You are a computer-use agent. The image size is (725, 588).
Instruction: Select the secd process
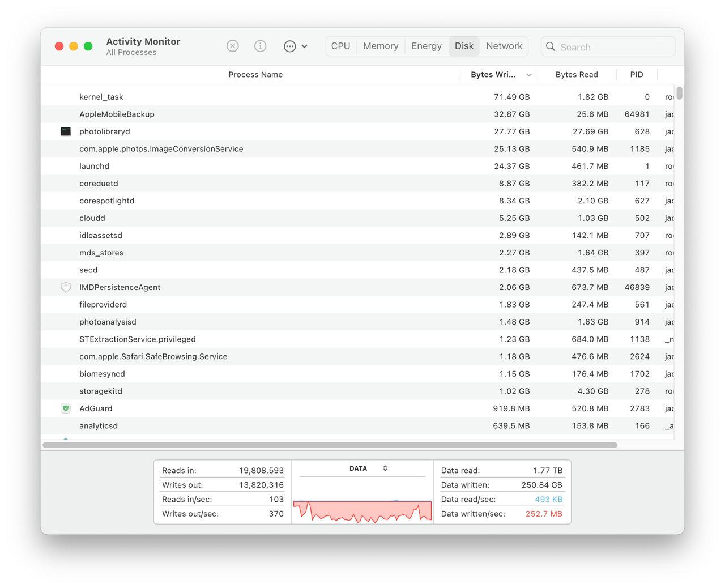[88, 270]
